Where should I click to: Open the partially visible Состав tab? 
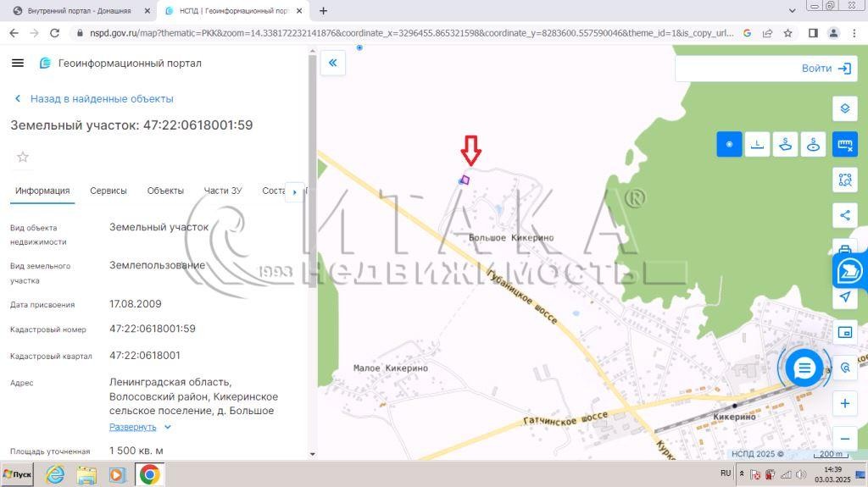pos(274,191)
